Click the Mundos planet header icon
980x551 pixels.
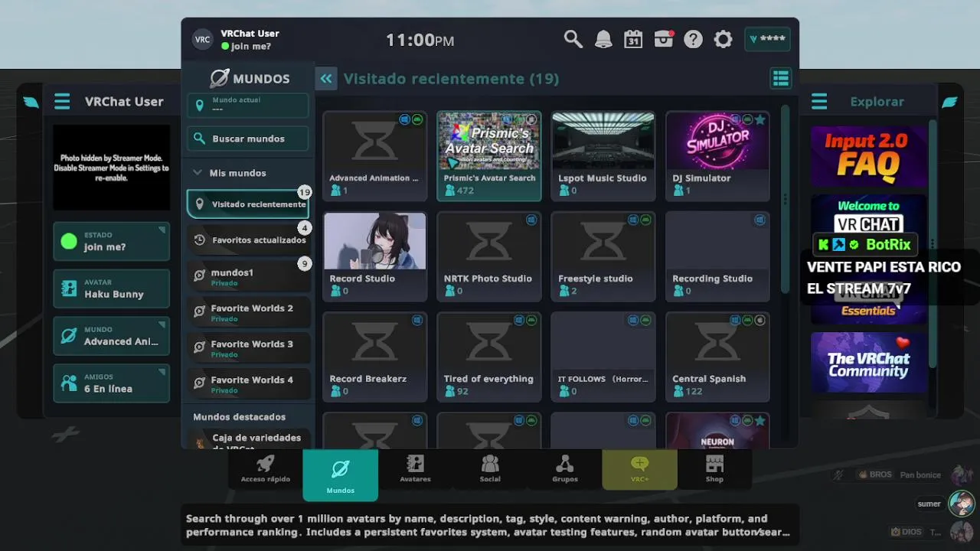(x=220, y=78)
